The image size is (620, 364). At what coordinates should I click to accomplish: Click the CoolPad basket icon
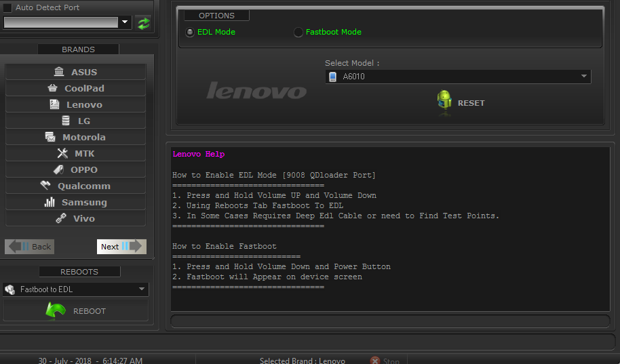pos(53,88)
